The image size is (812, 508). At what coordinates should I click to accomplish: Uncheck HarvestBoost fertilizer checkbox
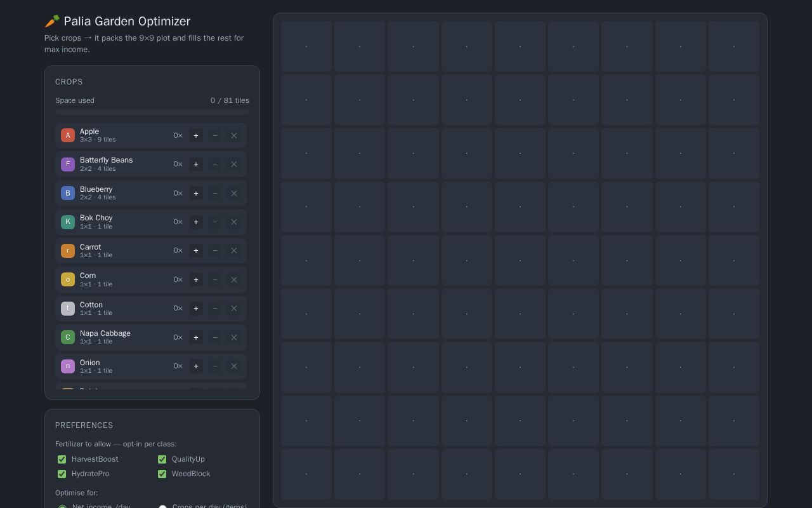pyautogui.click(x=62, y=459)
